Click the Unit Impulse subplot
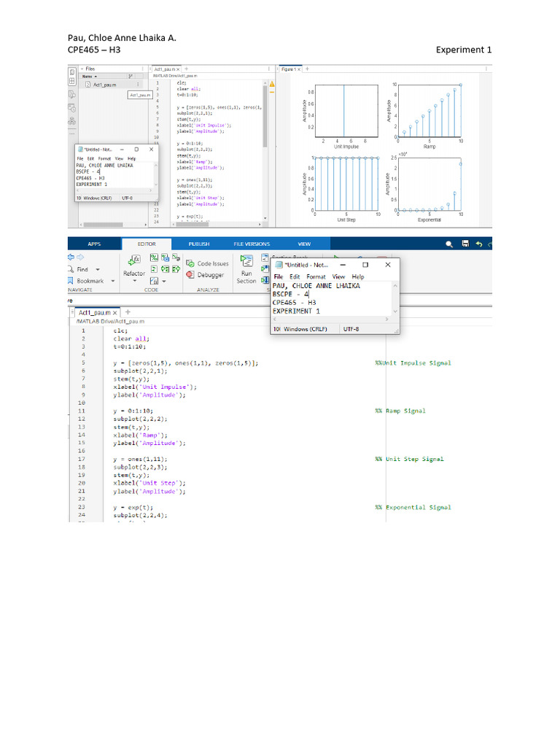The height and width of the screenshot is (747, 560). (x=346, y=111)
